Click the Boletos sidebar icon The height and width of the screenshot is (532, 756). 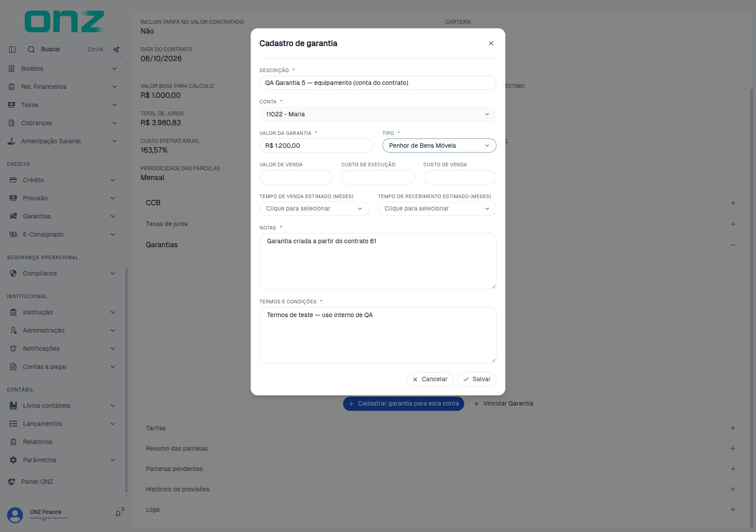(11, 69)
